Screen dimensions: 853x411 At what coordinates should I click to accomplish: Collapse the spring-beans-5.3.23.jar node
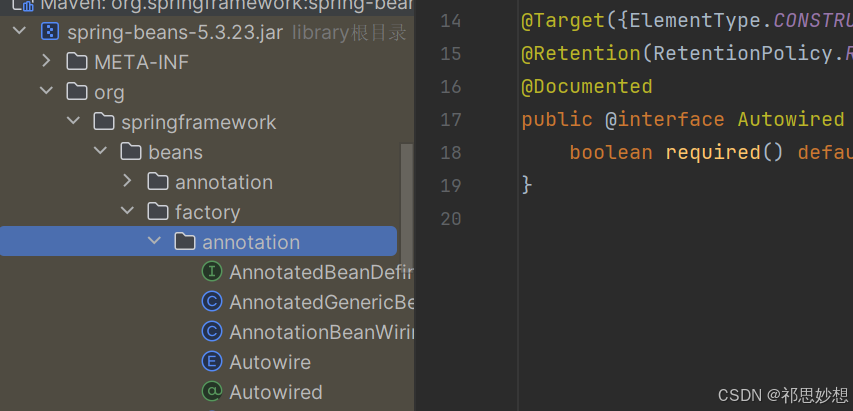20,30
